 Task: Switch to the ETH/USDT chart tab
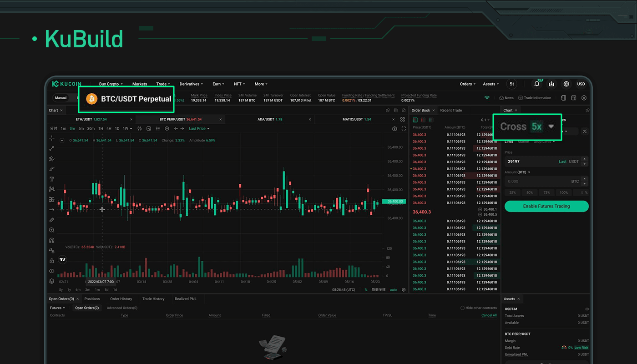(x=91, y=119)
